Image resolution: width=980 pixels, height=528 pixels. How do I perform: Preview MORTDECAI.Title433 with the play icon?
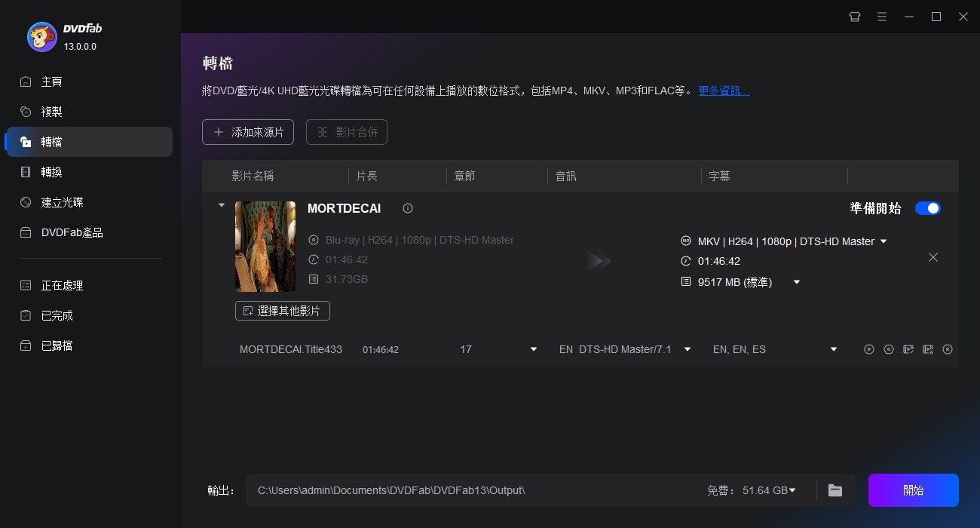869,349
